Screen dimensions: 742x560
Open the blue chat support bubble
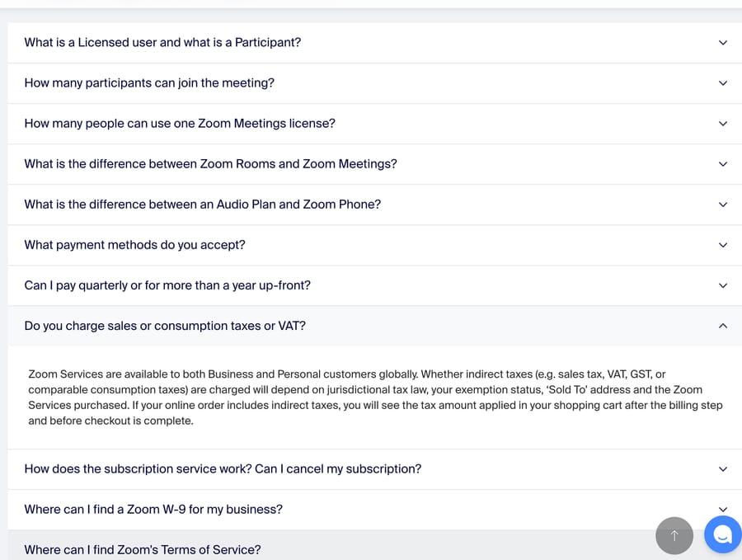(722, 535)
